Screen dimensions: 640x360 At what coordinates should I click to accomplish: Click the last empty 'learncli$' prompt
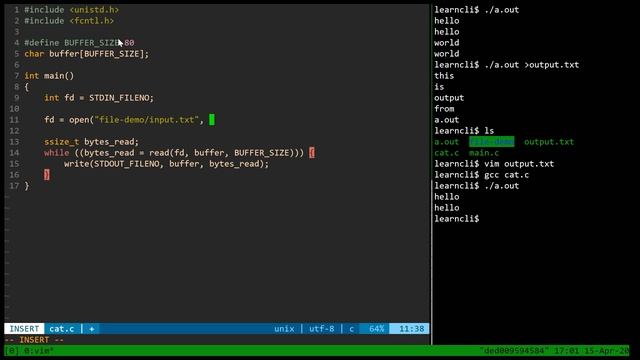point(457,218)
